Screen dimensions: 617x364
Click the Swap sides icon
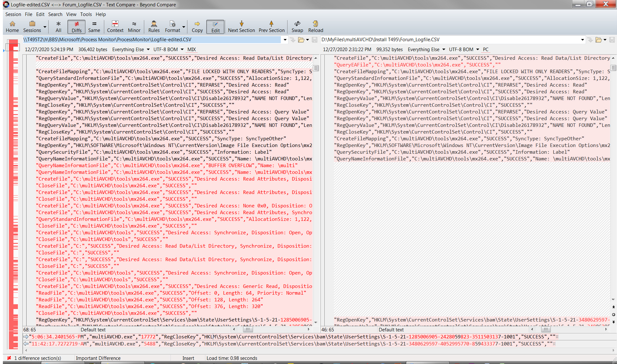click(297, 27)
